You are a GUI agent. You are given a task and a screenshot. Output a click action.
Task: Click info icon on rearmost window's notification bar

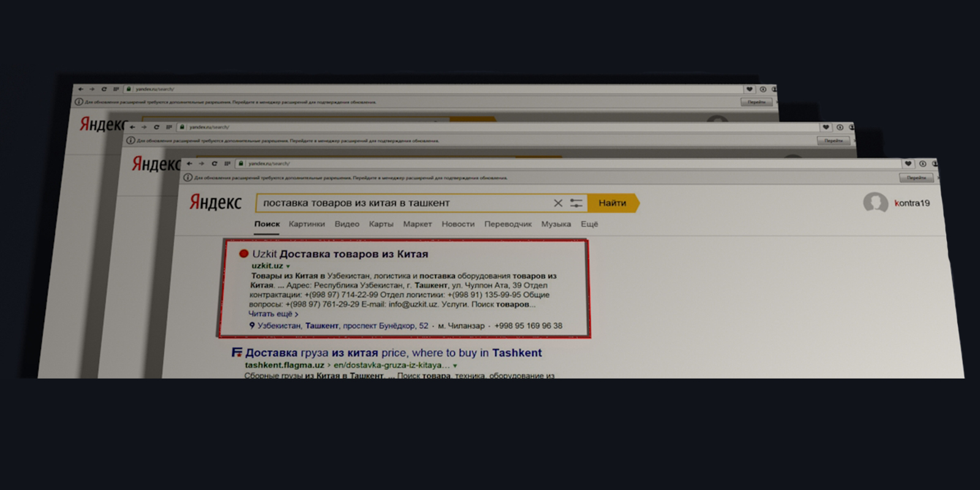point(79,102)
